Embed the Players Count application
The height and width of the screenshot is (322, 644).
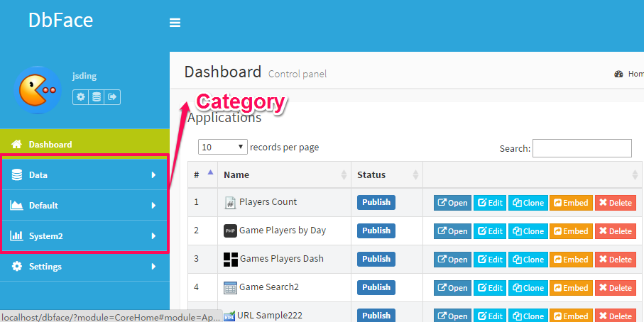click(x=572, y=203)
